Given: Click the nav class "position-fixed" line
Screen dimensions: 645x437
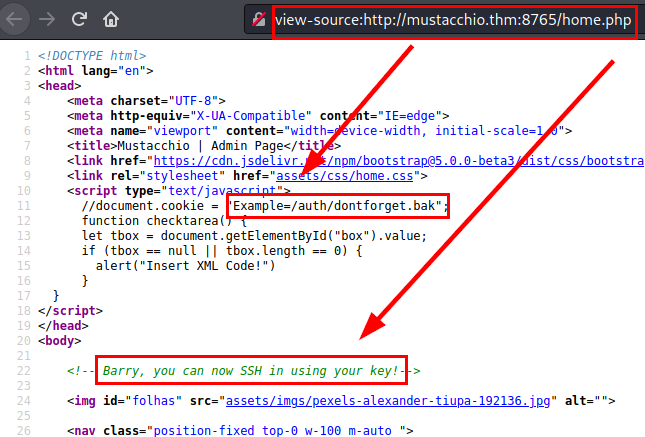Looking at the screenshot, I should (240, 430).
